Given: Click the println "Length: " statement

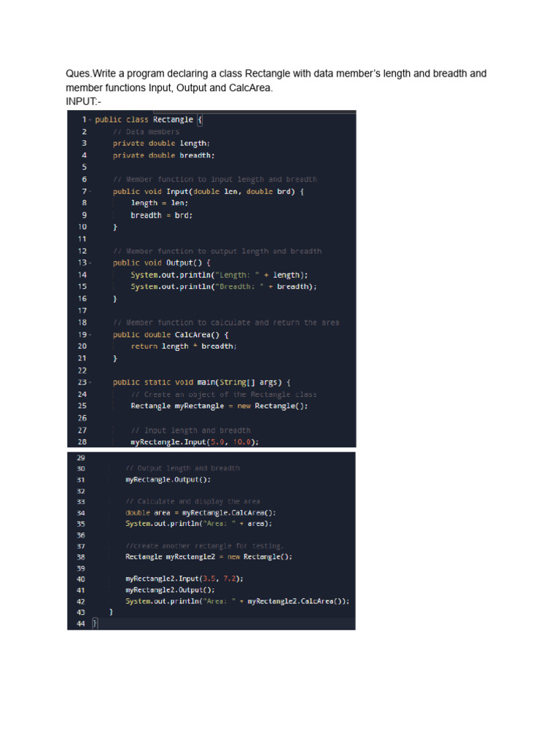Looking at the screenshot, I should [x=219, y=275].
